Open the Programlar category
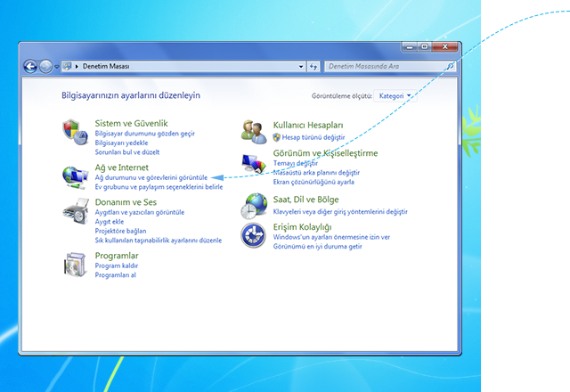The height and width of the screenshot is (392, 570). 117,256
